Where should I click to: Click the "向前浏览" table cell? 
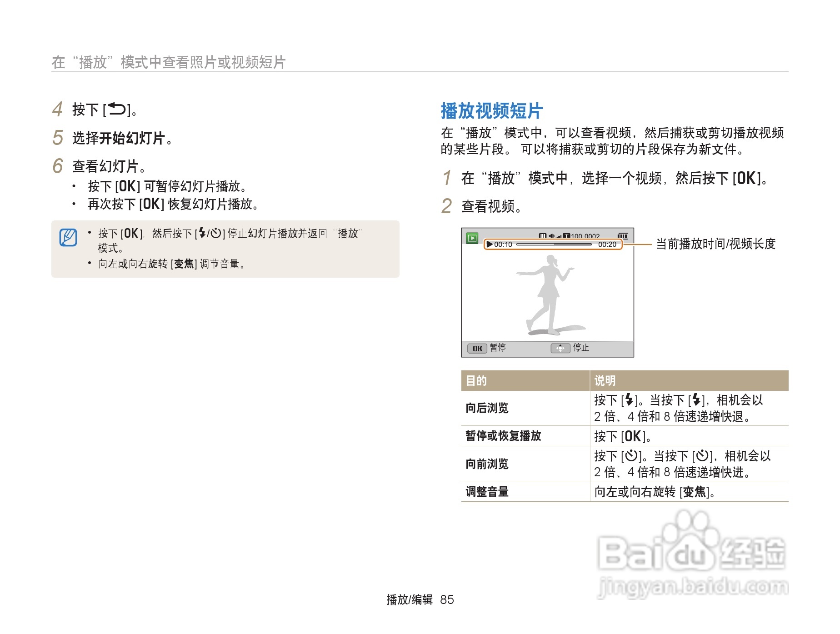coord(487,464)
